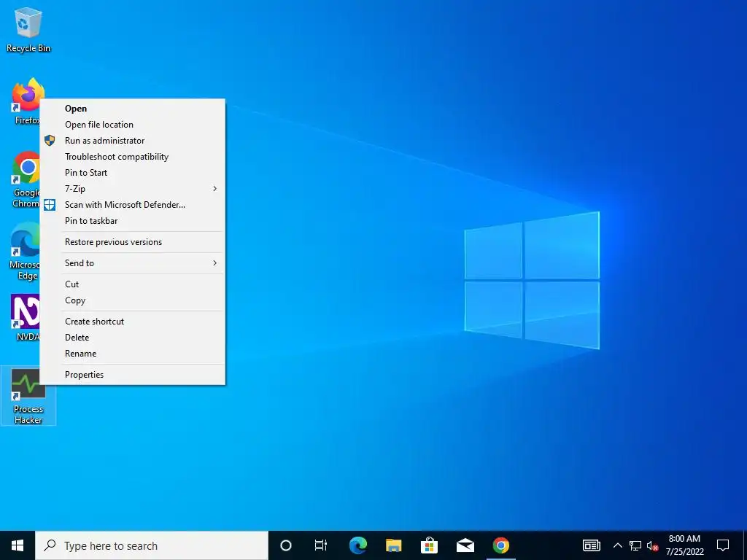Choose Rename in the context menu
This screenshot has height=560, width=747.
(x=133, y=354)
